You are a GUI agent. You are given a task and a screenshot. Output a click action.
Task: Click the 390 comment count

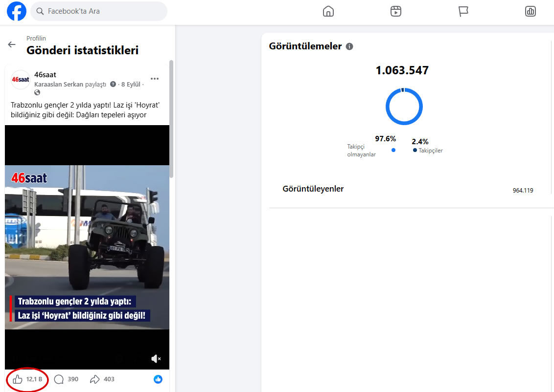coord(73,379)
